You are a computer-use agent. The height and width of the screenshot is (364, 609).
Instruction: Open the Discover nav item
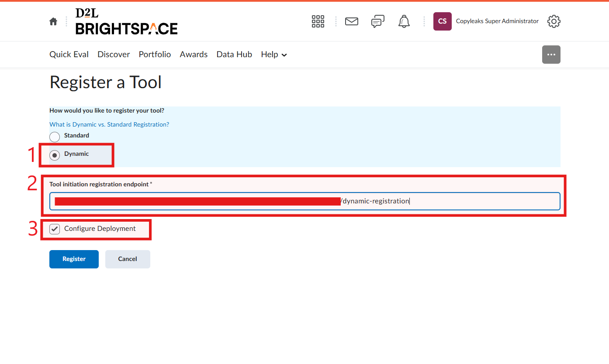click(114, 55)
